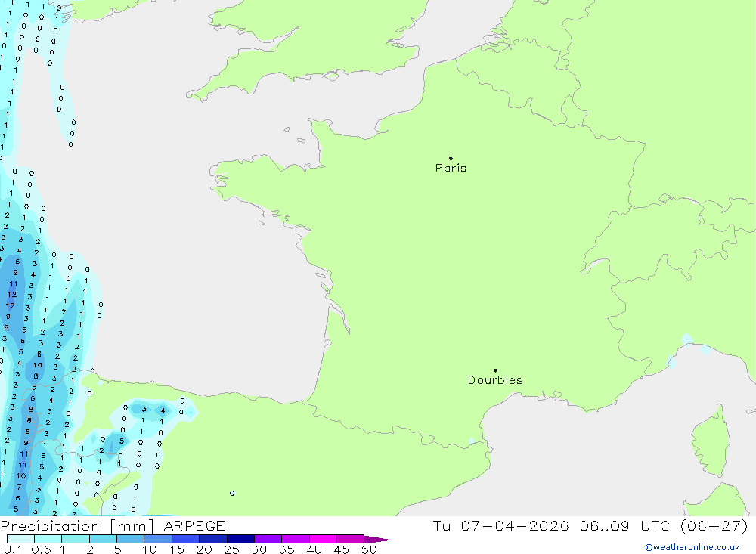Pick the 10–15 mm legend swatch
Screen dimensions: 756x554
[x=158, y=539]
